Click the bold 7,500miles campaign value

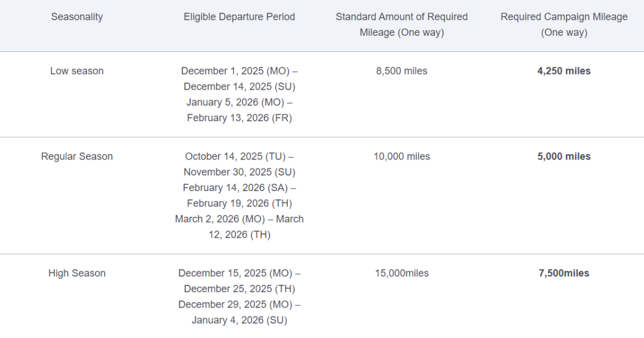(563, 273)
